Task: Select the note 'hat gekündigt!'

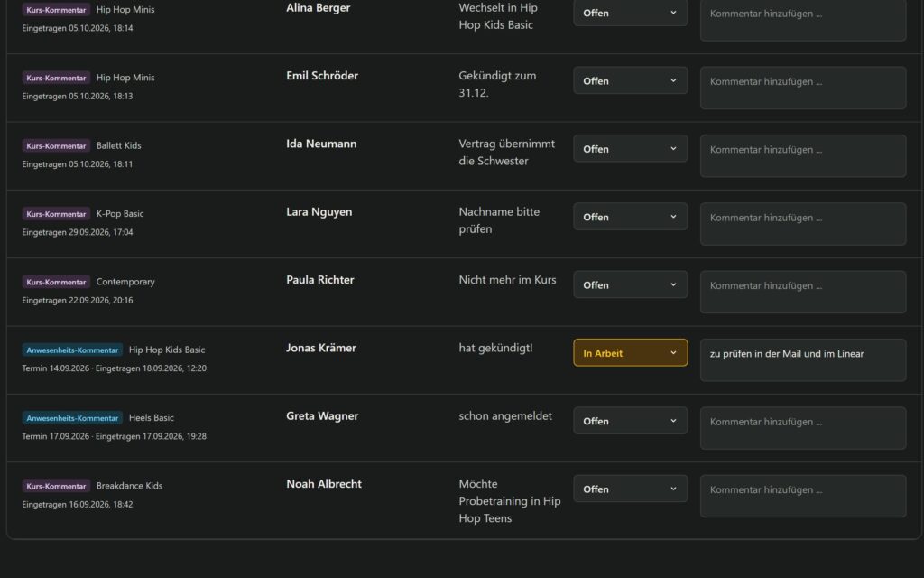Action: [495, 348]
